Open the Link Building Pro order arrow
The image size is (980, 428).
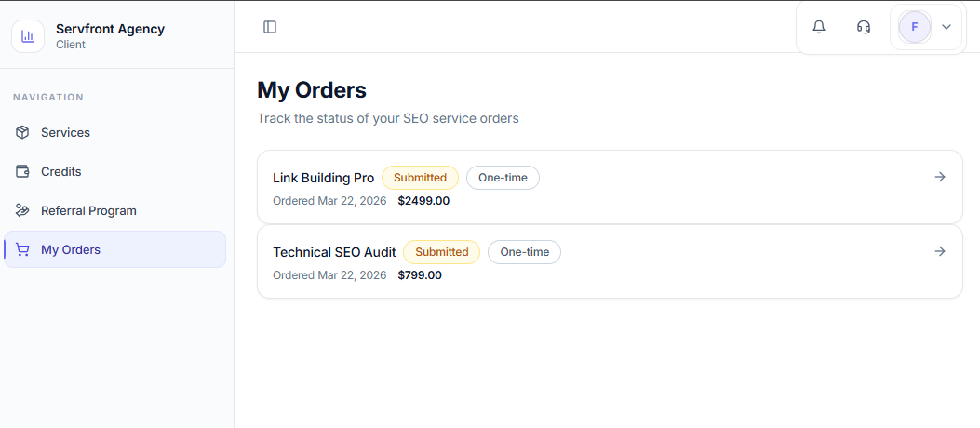940,177
